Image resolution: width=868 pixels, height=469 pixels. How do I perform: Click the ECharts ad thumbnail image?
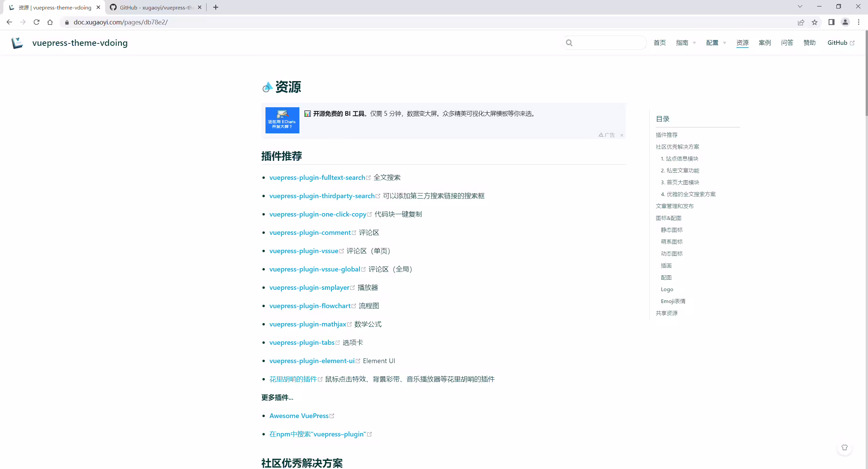(282, 120)
